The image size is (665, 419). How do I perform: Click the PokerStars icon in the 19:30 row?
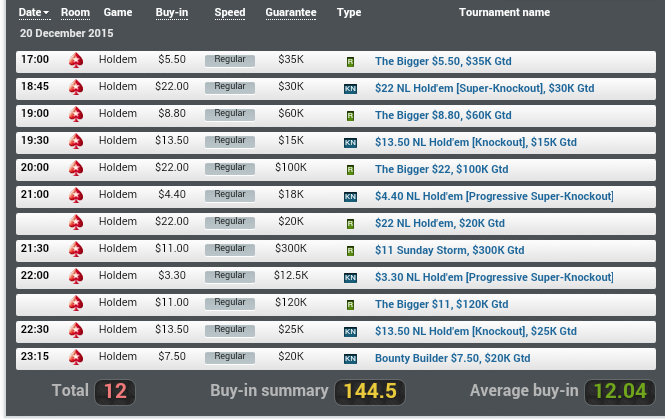(76, 142)
